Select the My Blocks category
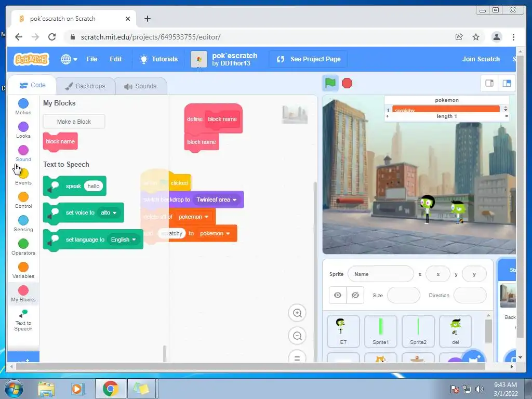532x399 pixels. 23,294
